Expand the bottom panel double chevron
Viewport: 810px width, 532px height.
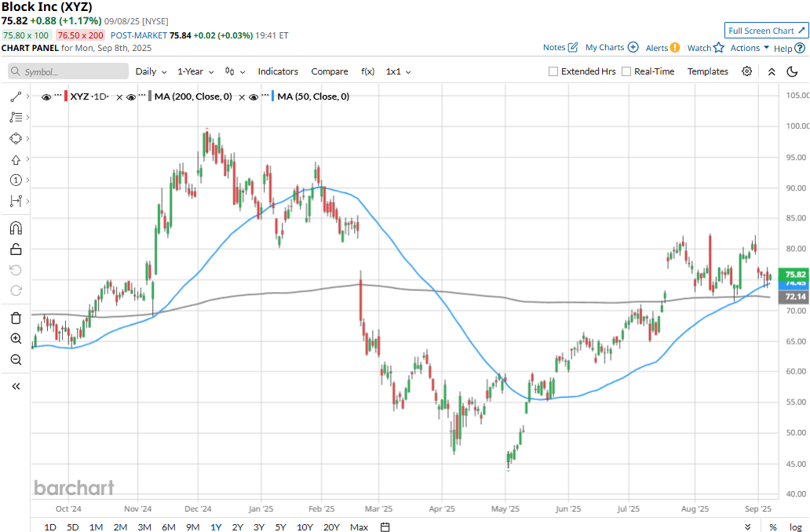tap(747, 527)
